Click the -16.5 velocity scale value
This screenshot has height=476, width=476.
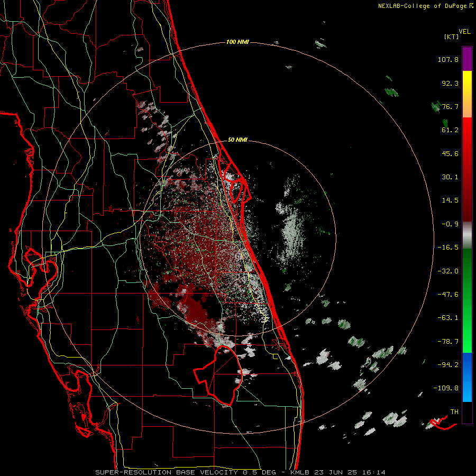point(448,248)
